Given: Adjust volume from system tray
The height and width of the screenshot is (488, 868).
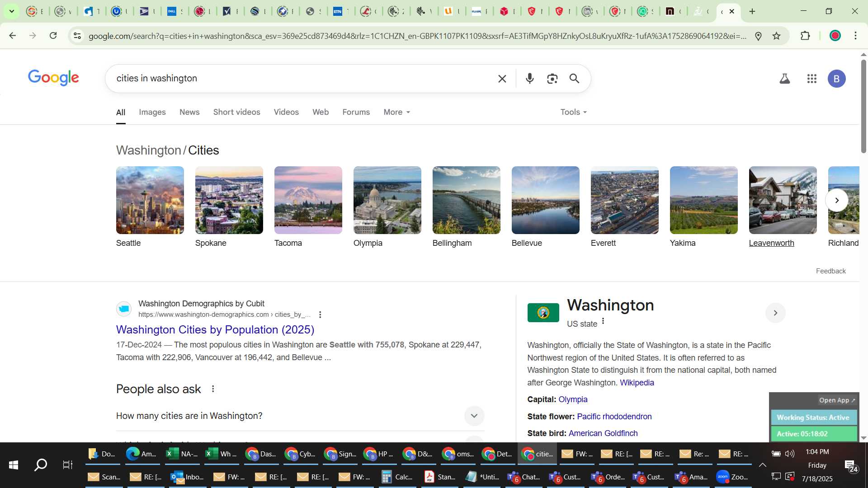Looking at the screenshot, I should point(790,454).
